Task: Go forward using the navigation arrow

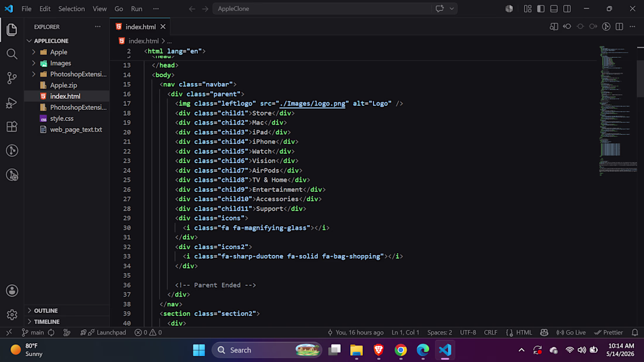Action: 205,9
